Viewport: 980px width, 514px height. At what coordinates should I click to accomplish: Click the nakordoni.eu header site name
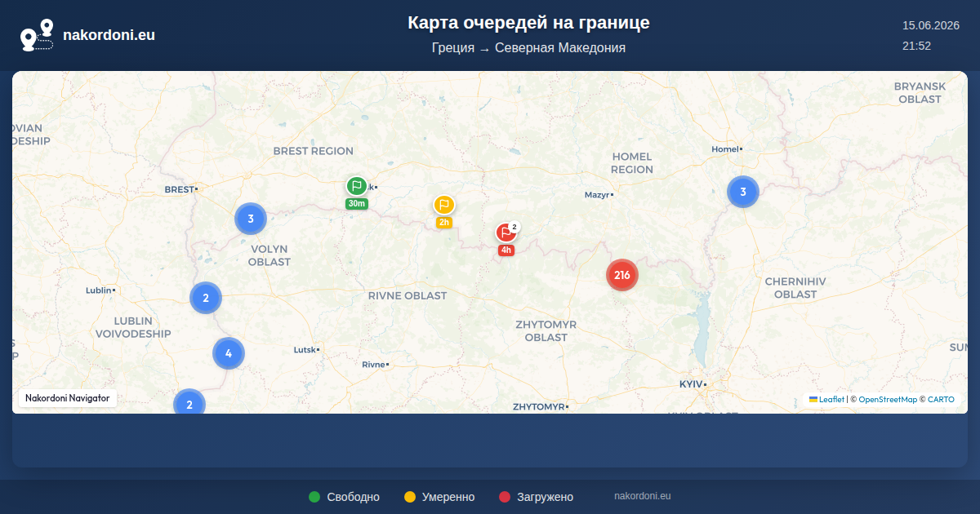pyautogui.click(x=109, y=35)
